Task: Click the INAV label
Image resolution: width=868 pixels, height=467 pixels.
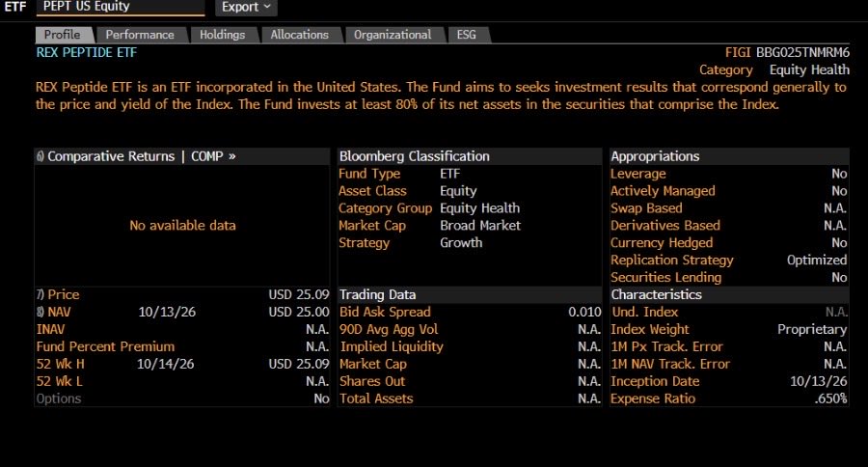Action: pyautogui.click(x=50, y=329)
